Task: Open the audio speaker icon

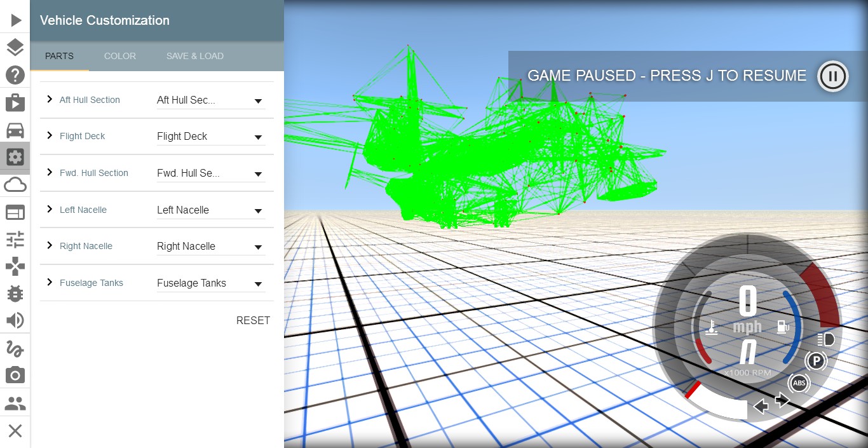Action: [x=15, y=321]
